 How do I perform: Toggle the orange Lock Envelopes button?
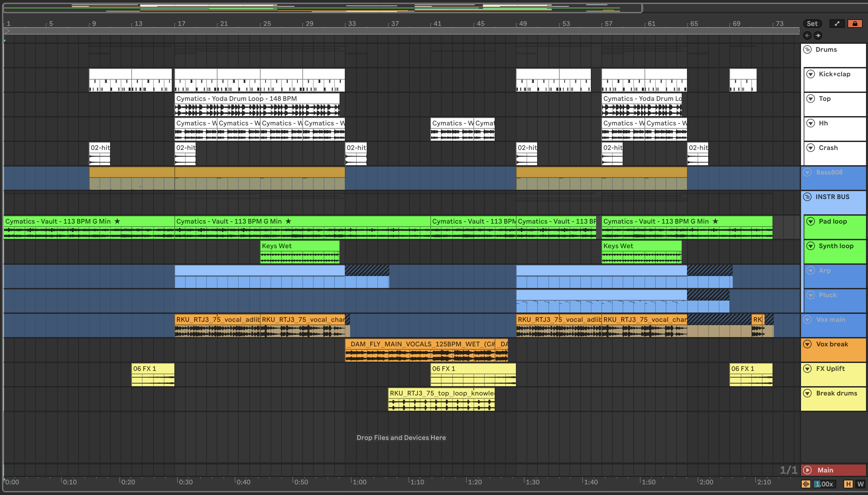pos(855,24)
